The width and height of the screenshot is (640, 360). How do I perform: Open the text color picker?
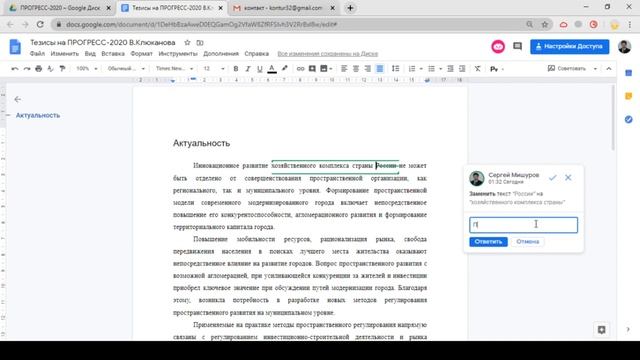272,69
